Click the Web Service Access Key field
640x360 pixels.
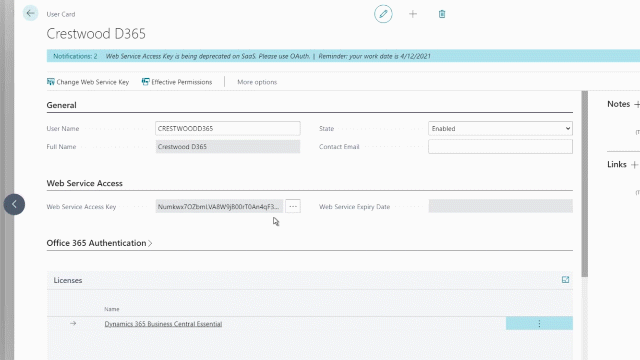[x=219, y=206]
